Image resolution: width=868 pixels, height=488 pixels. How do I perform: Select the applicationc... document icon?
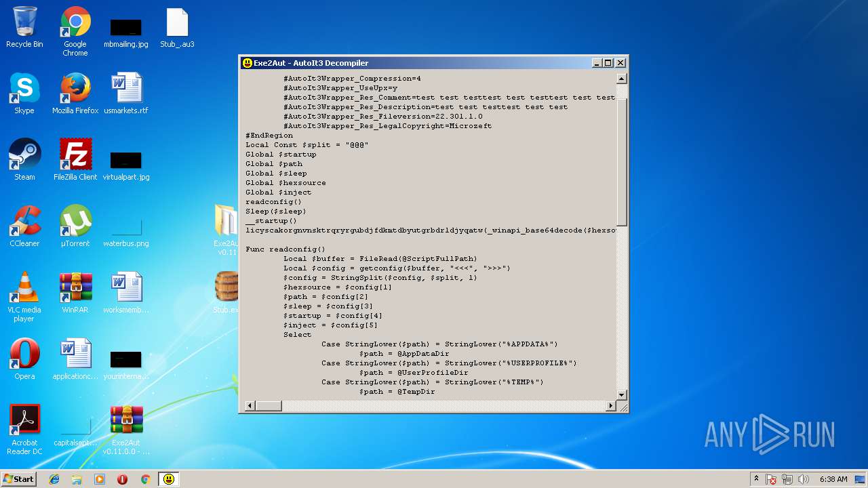click(75, 360)
